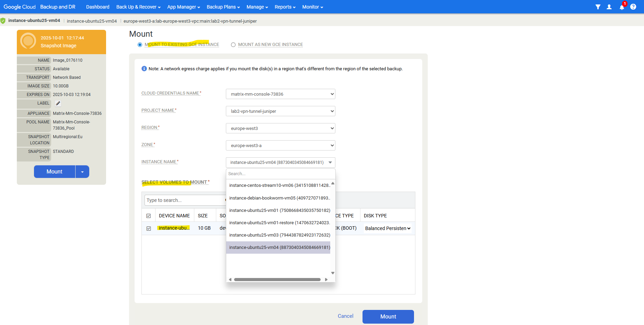Click the filter funnel icon
Image resolution: width=644 pixels, height=325 pixels.
click(598, 7)
